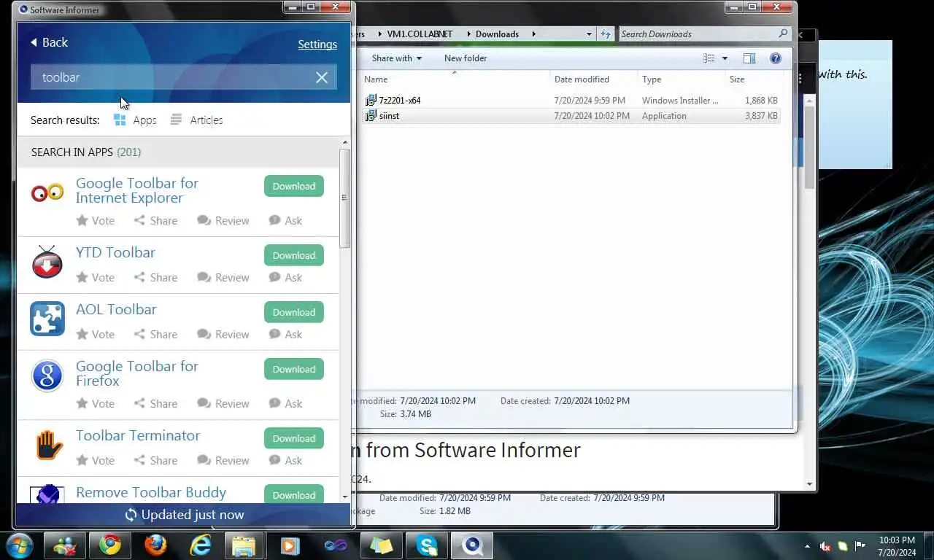The width and height of the screenshot is (934, 560).
Task: Open the Windows Start menu
Action: pyautogui.click(x=19, y=545)
